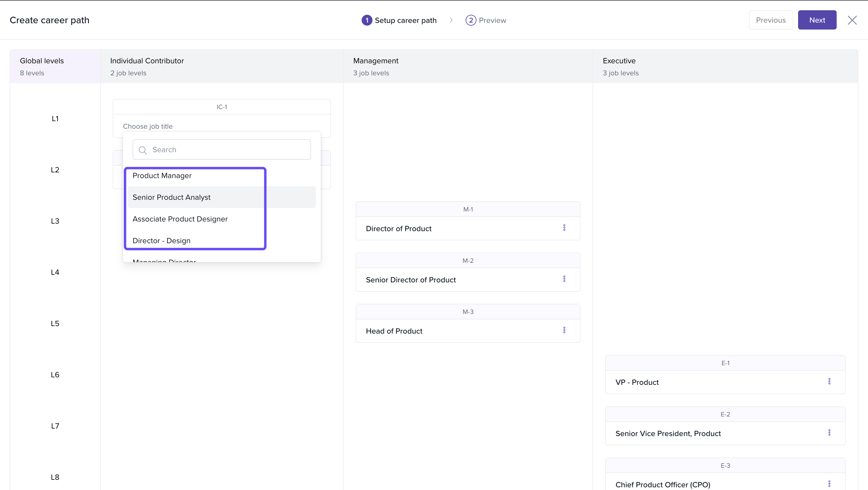The height and width of the screenshot is (490, 868).
Task: Open Chief Product Officer options menu
Action: [x=829, y=484]
